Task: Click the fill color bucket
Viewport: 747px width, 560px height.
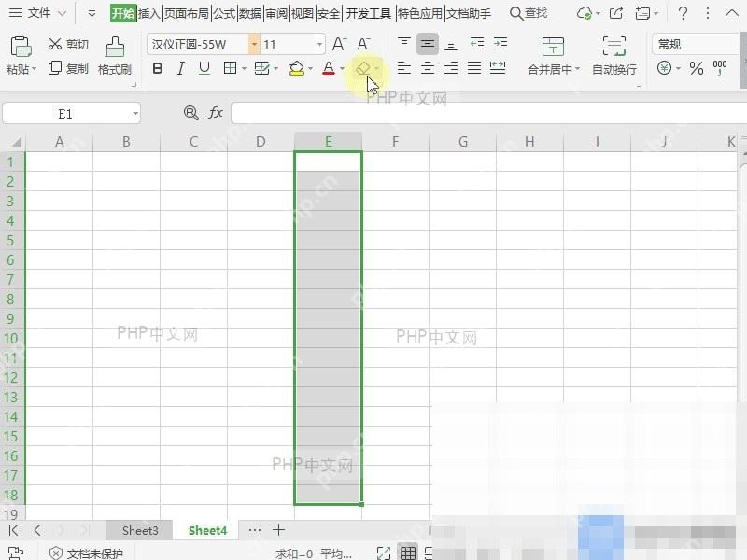Action: tap(297, 68)
